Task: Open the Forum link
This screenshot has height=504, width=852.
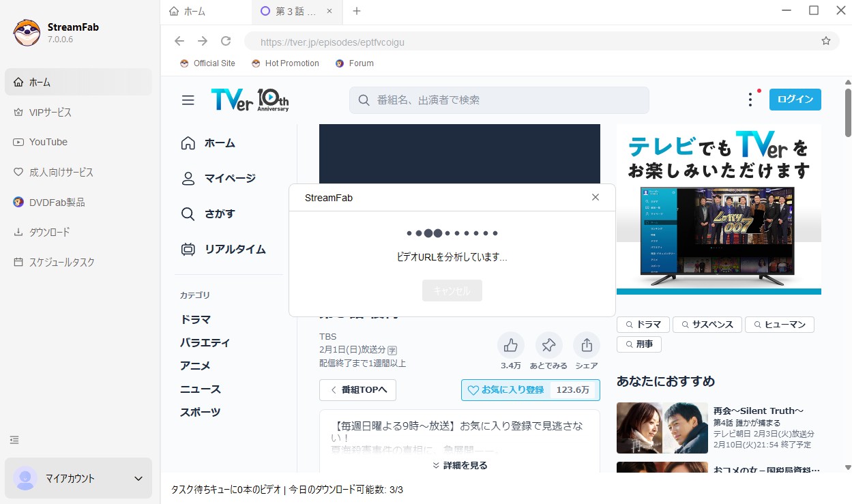Action: pos(354,63)
